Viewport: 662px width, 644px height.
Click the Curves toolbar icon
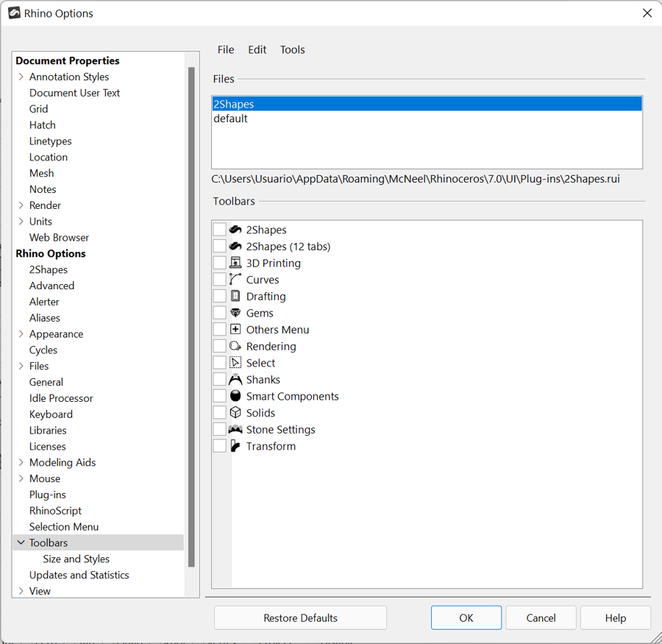coord(235,280)
